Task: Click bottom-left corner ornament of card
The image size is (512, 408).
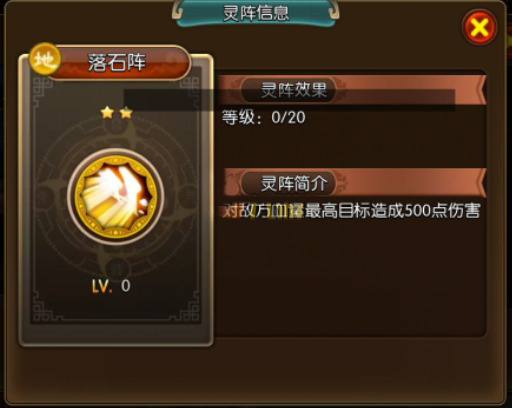Action: [42, 311]
